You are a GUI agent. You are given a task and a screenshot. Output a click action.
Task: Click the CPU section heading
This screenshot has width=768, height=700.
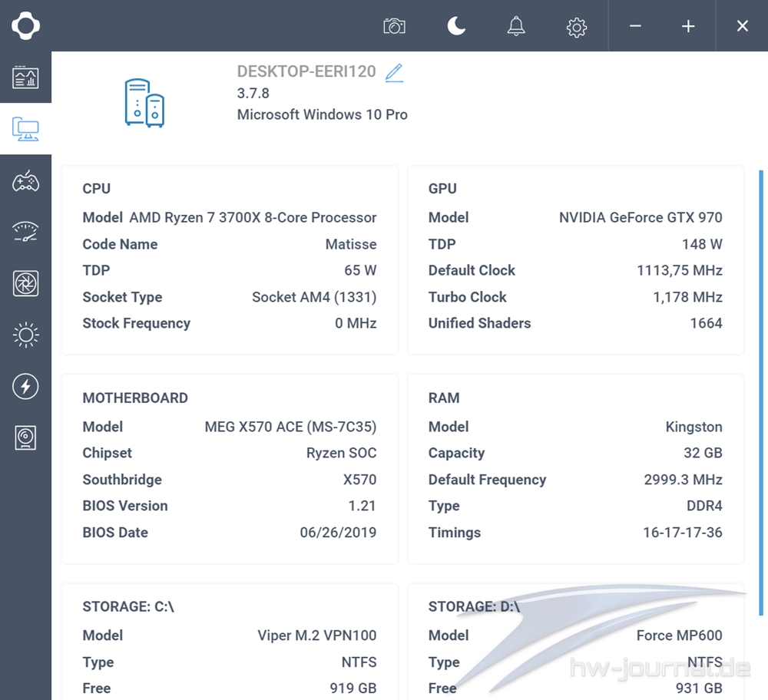97,189
